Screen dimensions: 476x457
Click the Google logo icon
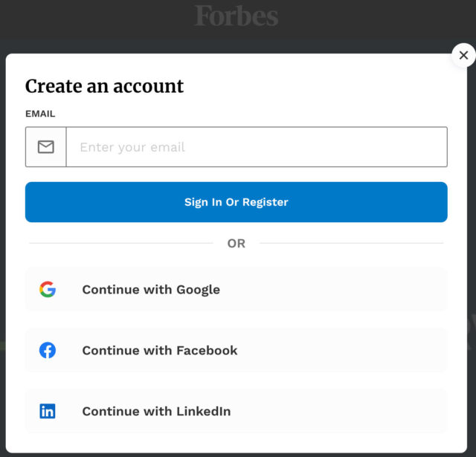pyautogui.click(x=48, y=290)
